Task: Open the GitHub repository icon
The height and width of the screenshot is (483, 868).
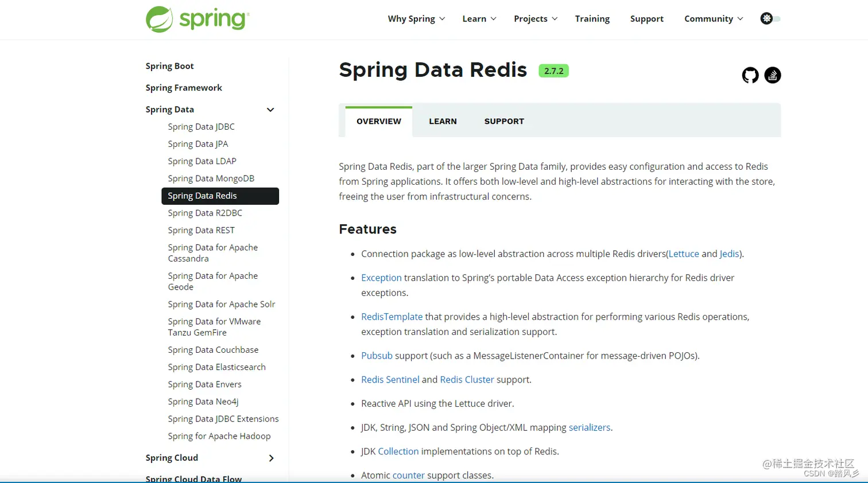Action: [x=750, y=75]
